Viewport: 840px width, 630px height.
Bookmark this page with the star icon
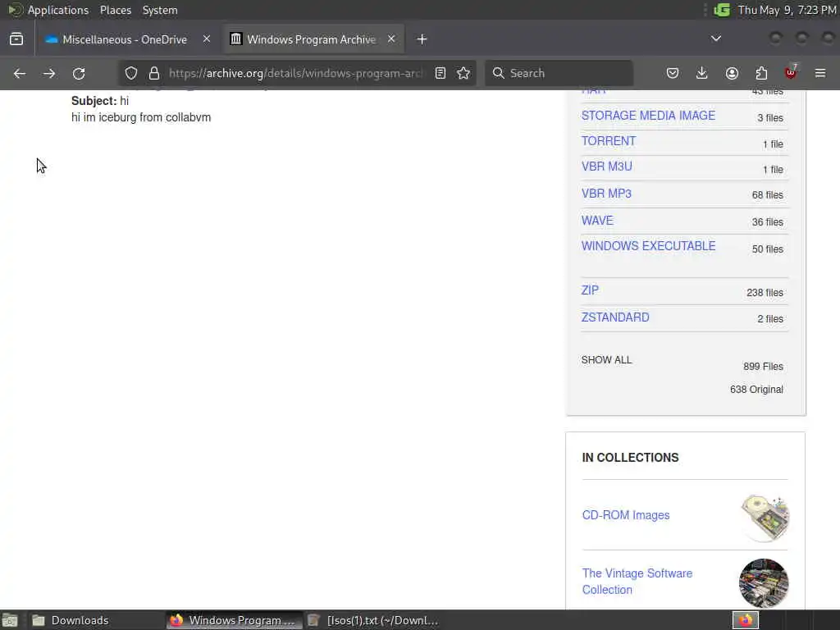click(464, 73)
